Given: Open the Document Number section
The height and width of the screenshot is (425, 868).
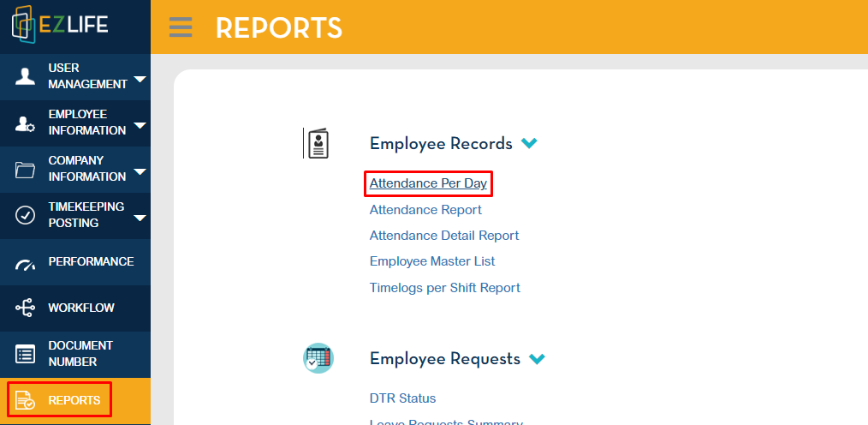Looking at the screenshot, I should [75, 354].
